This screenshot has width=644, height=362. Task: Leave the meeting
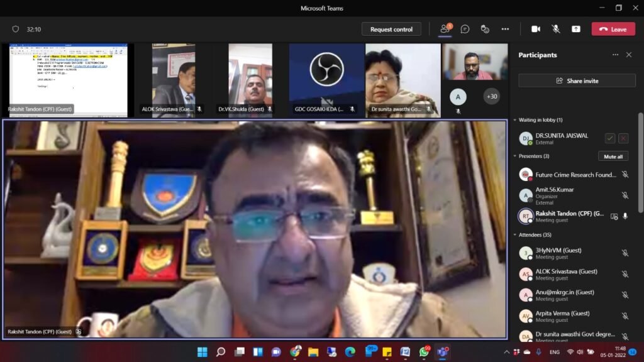[613, 29]
